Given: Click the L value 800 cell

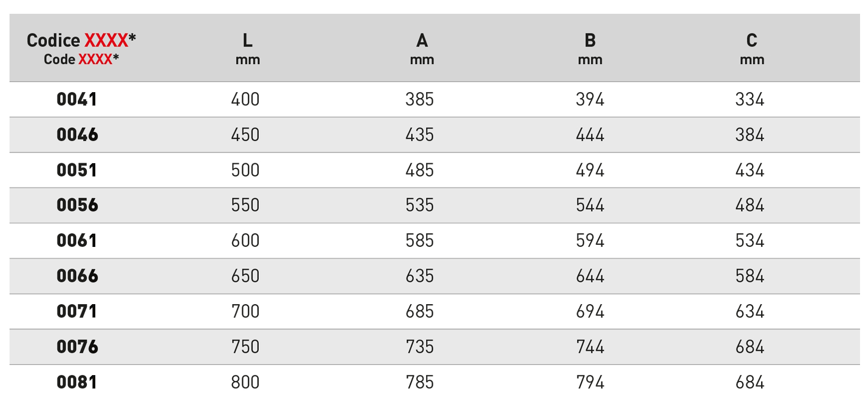Looking at the screenshot, I should (245, 382).
